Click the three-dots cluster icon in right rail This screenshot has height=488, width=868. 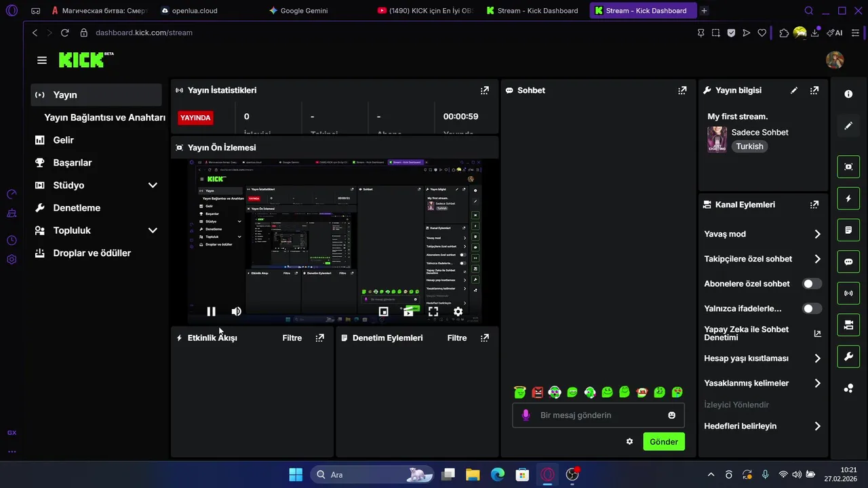tap(848, 388)
